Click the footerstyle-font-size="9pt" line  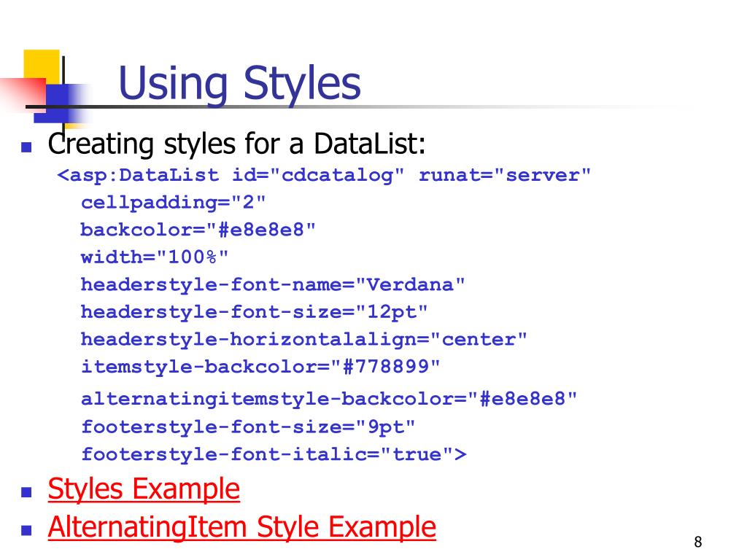pos(248,427)
